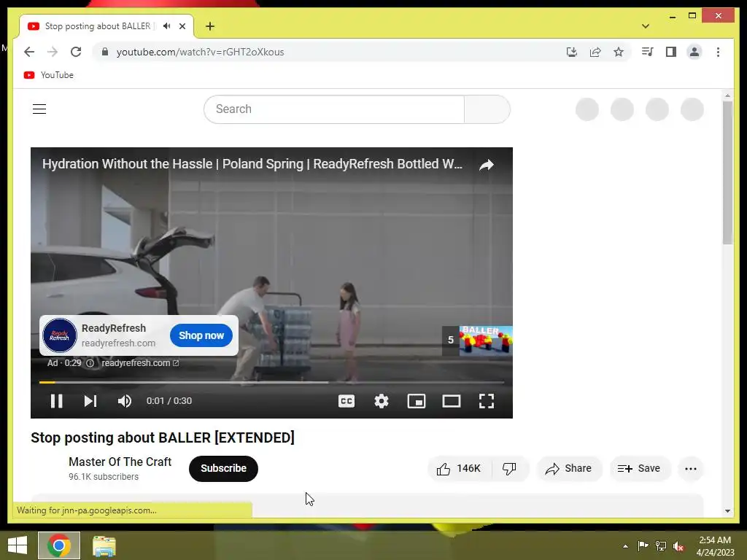Screen dimensions: 747x560
Task: Open Chrome profile avatar
Action: pos(694,52)
